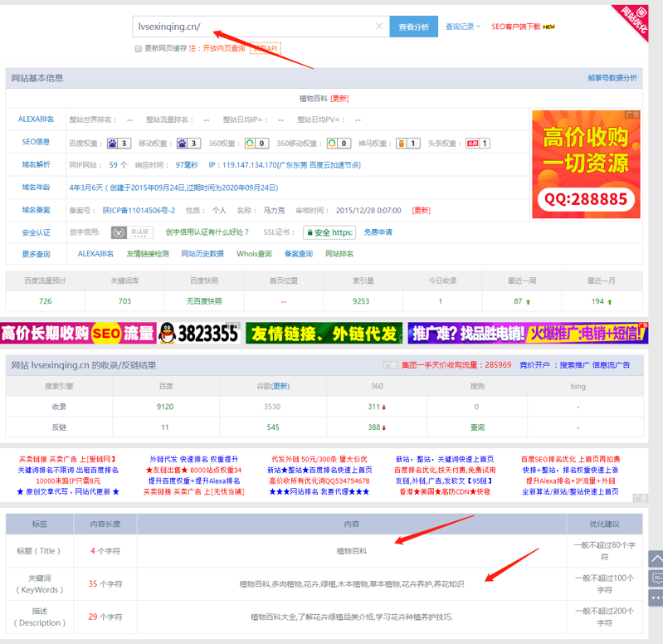
Task: Click the 高价收购一切资源 QQ ad banner
Action: (586, 164)
